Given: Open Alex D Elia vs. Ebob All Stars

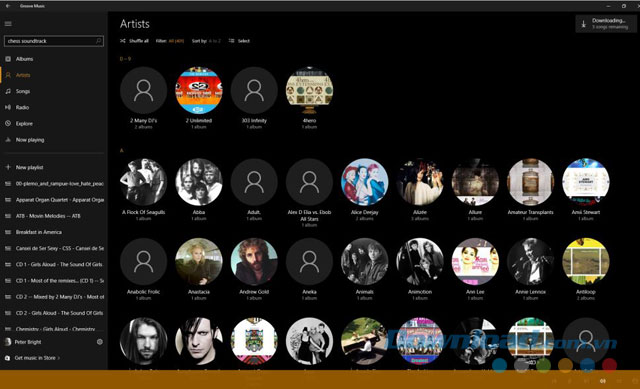Looking at the screenshot, I should (x=309, y=182).
